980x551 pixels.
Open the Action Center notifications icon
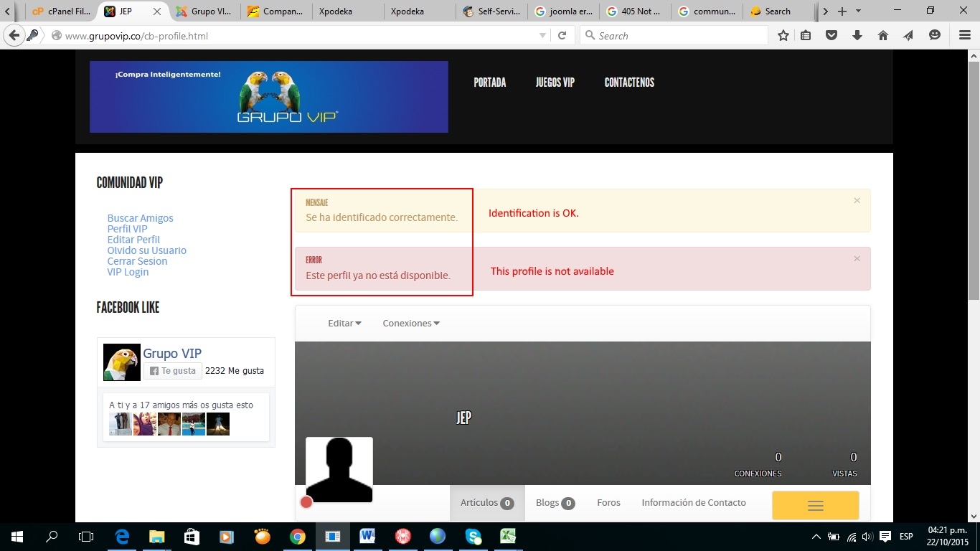pos(885,537)
